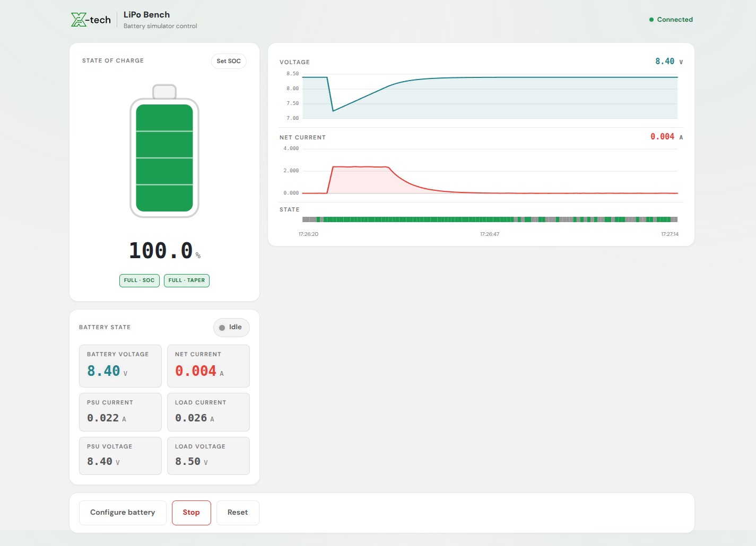Click the FULL · TAPER badge

point(187,280)
